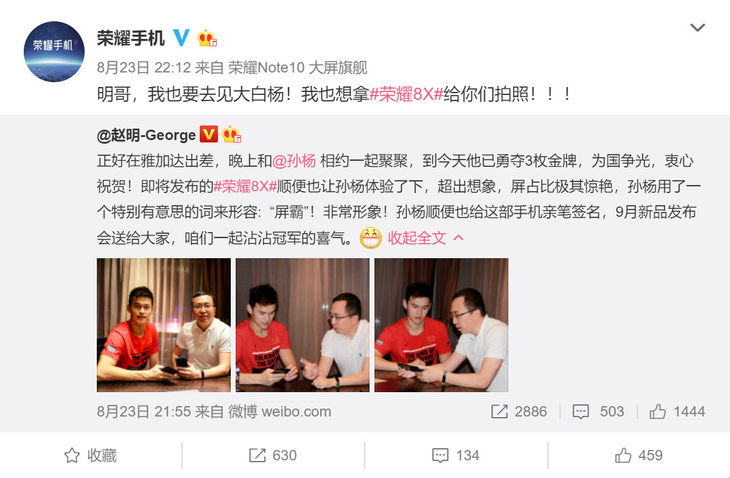
Task: Click the blue verified V badge
Action: tap(182, 38)
